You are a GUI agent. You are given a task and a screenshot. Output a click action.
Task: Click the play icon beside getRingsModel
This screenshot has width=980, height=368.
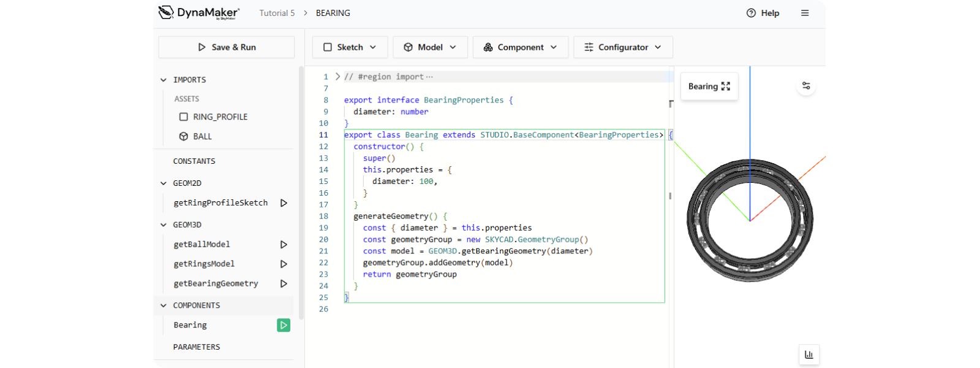pos(284,264)
